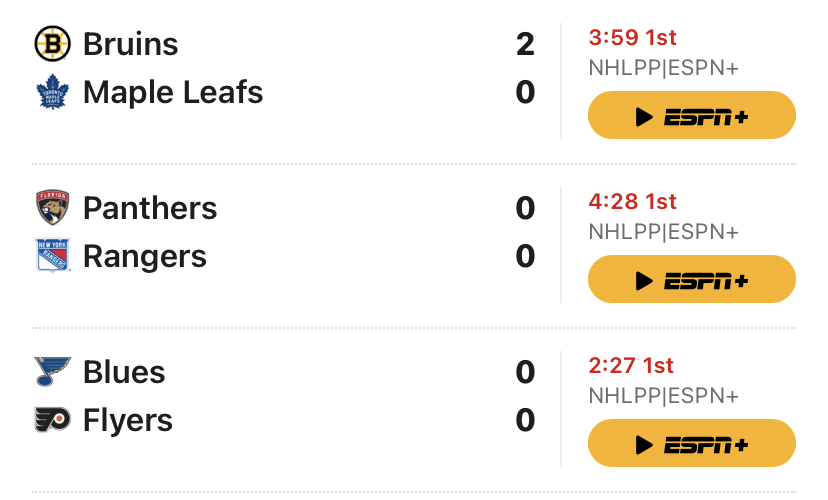This screenshot has height=500, width=828.
Task: Open the Bruins team link
Action: click(130, 44)
